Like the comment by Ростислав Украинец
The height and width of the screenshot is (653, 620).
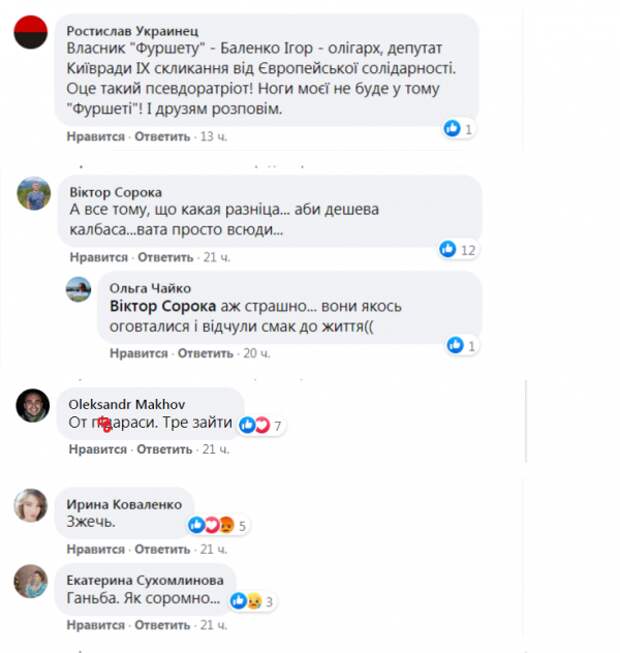(96, 137)
